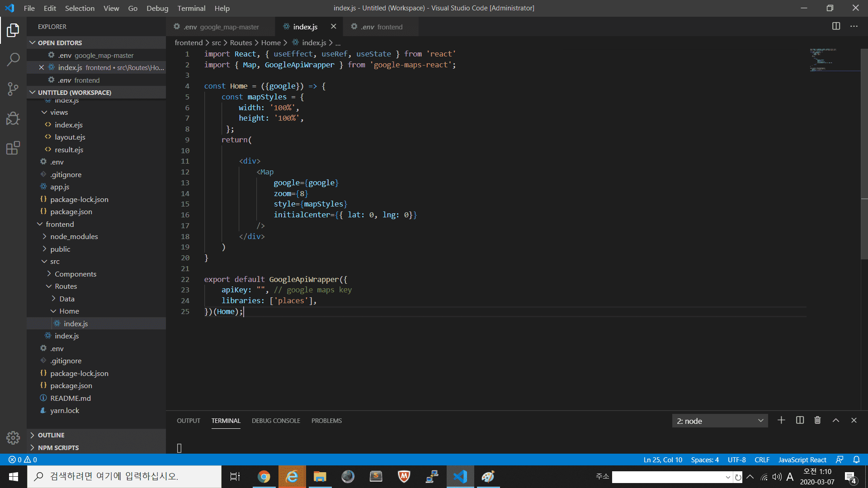Image resolution: width=868 pixels, height=488 pixels.
Task: Open the '2: node' terminal dropdown
Action: (719, 421)
